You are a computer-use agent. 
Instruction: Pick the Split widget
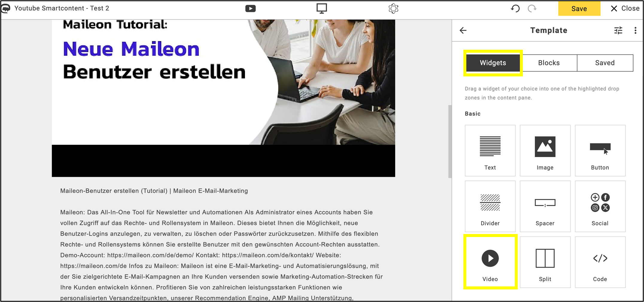[x=545, y=262]
